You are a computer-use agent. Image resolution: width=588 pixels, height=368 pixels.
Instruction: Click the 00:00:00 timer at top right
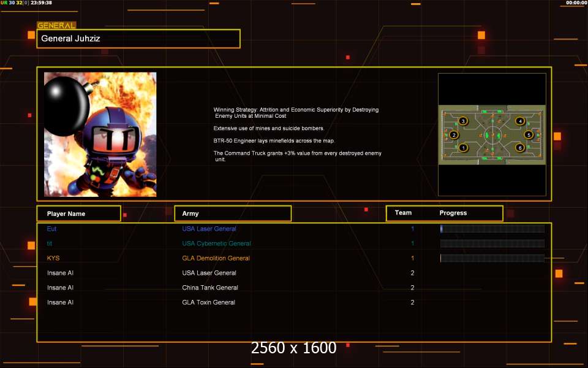tap(577, 2)
